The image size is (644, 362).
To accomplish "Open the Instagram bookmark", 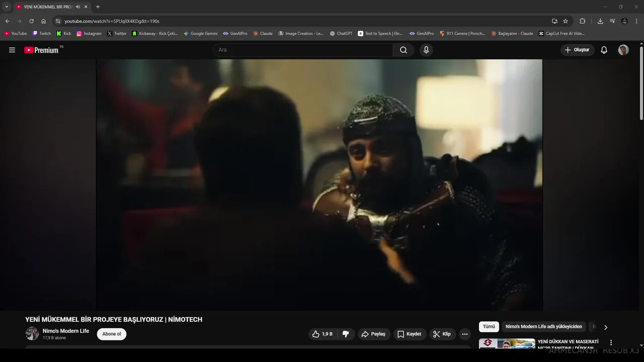I will coord(89,34).
